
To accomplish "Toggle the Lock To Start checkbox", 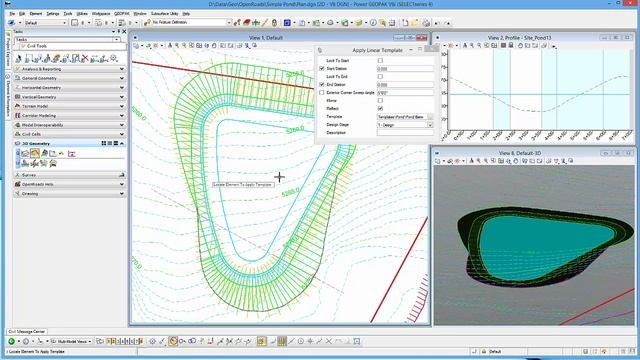I will click(x=380, y=60).
